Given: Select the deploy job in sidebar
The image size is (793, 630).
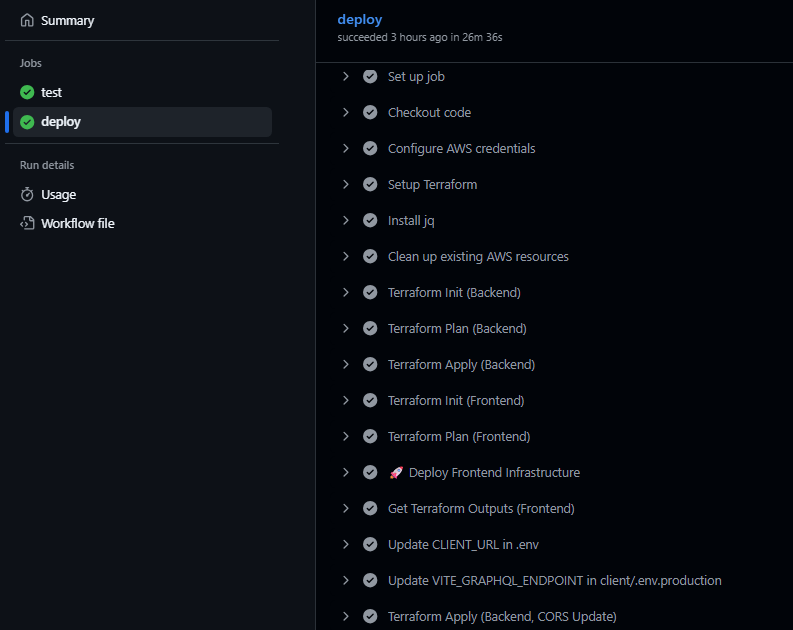Looking at the screenshot, I should click(x=143, y=122).
